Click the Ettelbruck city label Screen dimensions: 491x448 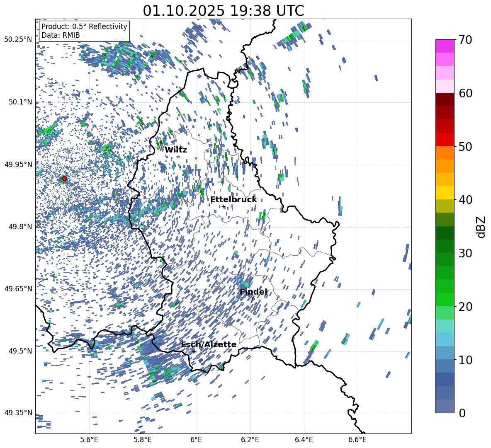point(233,200)
